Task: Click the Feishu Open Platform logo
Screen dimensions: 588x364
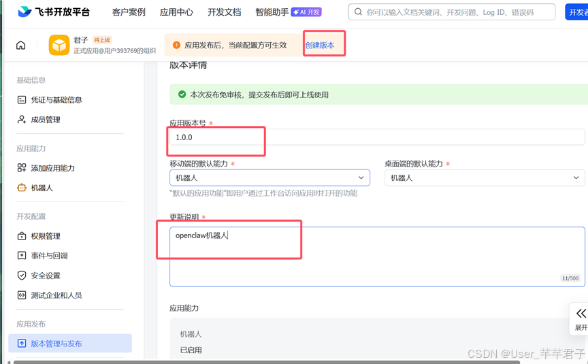Action: coord(54,12)
